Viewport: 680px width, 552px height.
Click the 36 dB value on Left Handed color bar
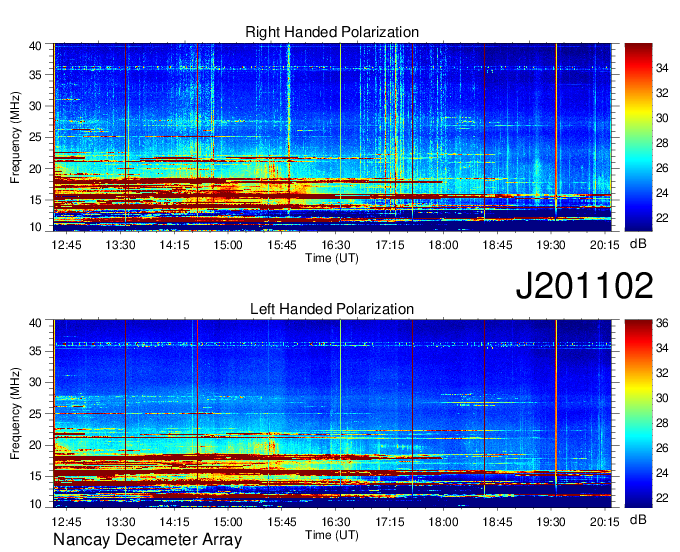(x=662, y=323)
